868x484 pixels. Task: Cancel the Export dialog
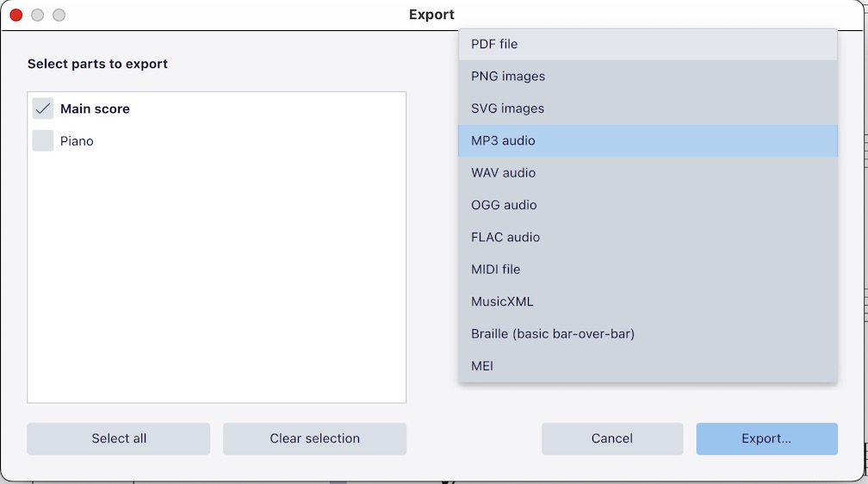(612, 438)
